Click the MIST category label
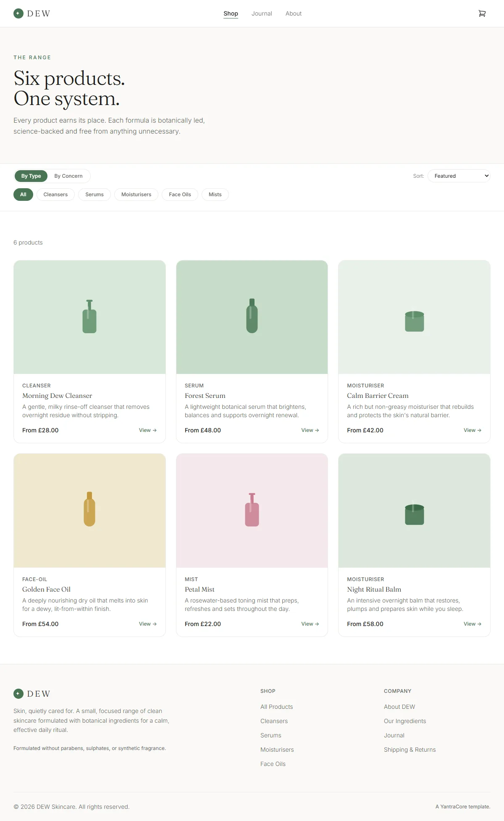This screenshot has width=504, height=821. pos(191,579)
